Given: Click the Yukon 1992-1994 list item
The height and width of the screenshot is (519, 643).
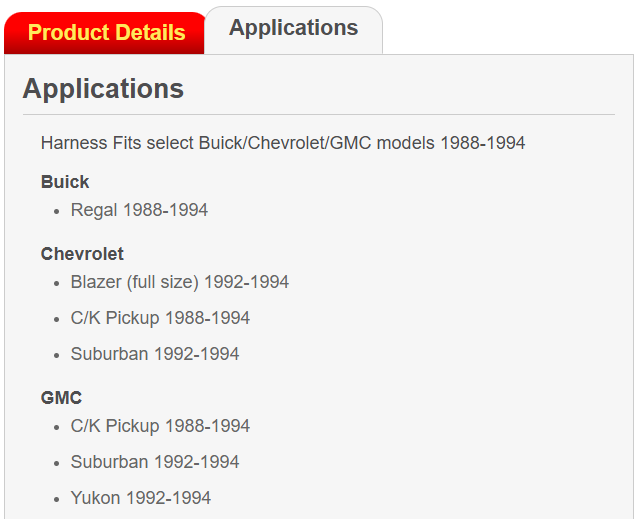Looking at the screenshot, I should [x=141, y=498].
